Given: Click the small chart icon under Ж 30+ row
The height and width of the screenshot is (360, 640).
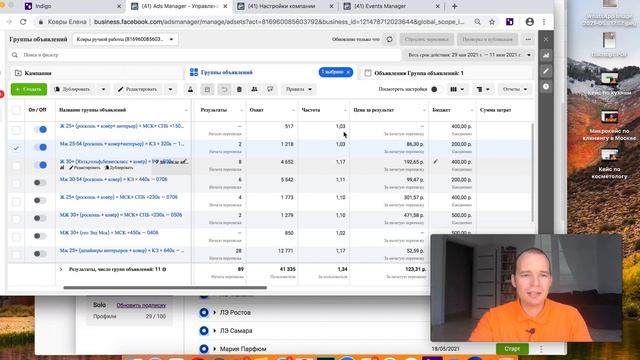Looking at the screenshot, I should click(62, 168).
